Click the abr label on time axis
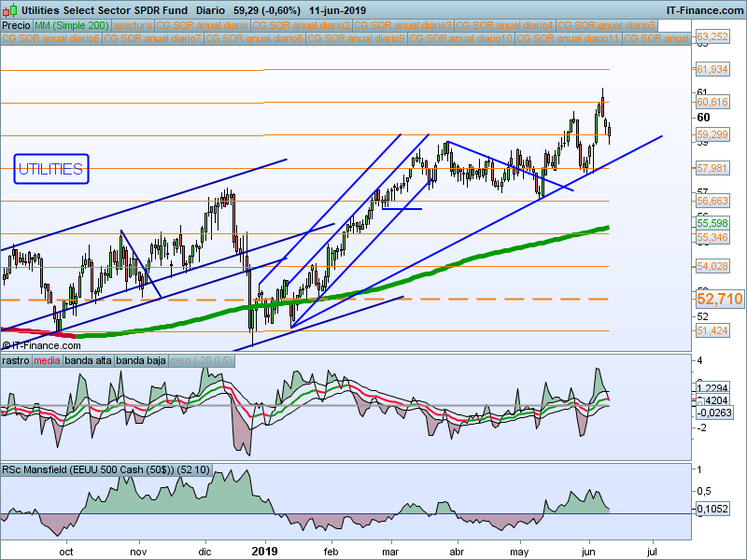 click(x=457, y=552)
